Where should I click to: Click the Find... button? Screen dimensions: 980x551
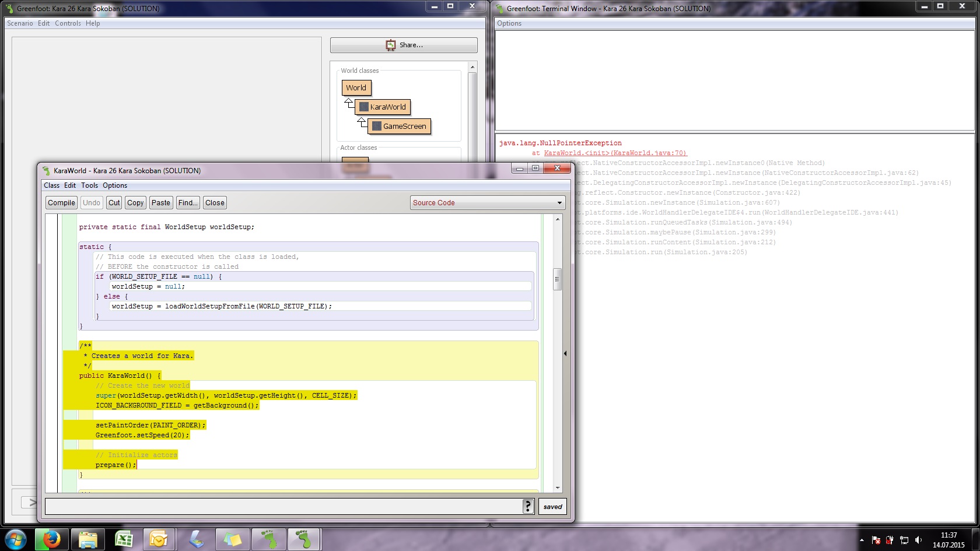pos(188,203)
